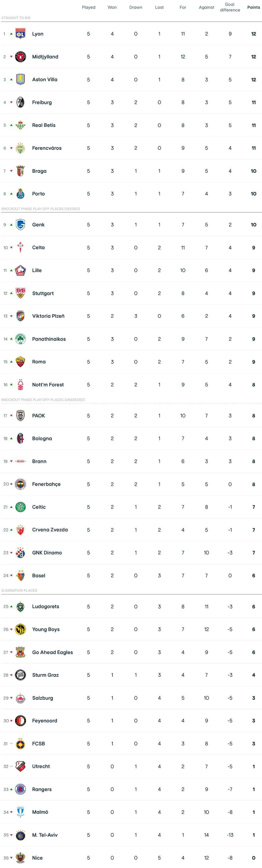
Task: Click the Porto club badge
Action: pos(20,194)
